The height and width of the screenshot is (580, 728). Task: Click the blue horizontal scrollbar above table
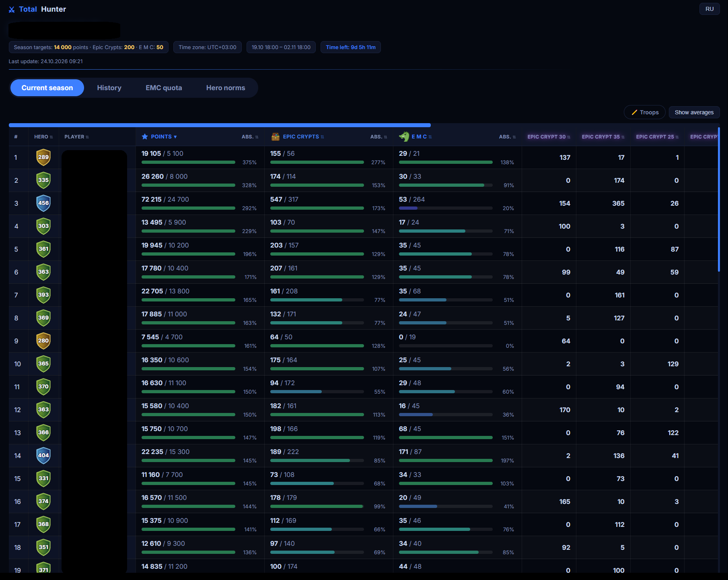[220, 125]
